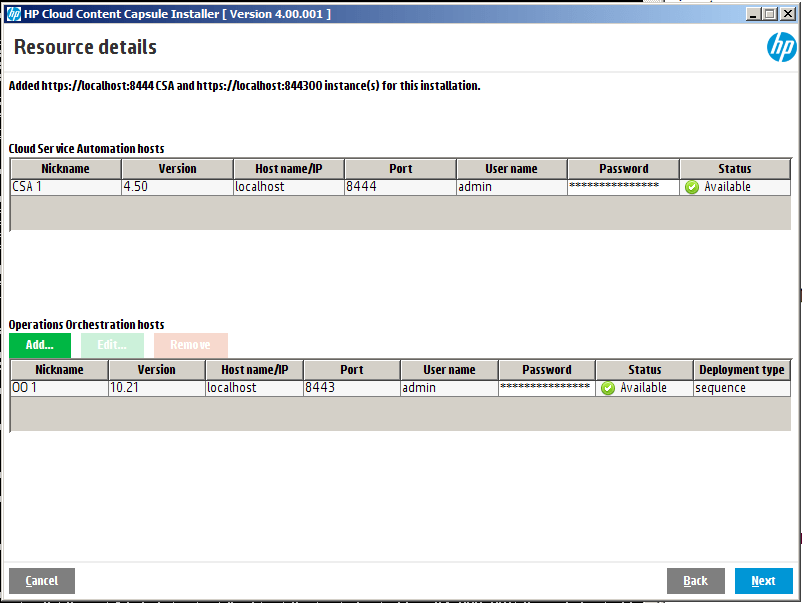The width and height of the screenshot is (802, 603).
Task: Click the disabled Edit button
Action: pos(112,344)
